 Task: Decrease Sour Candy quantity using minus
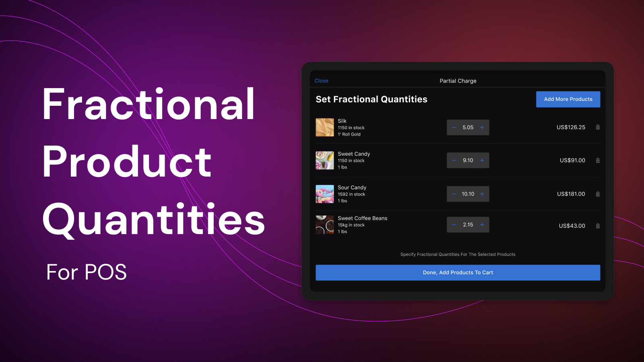point(454,194)
